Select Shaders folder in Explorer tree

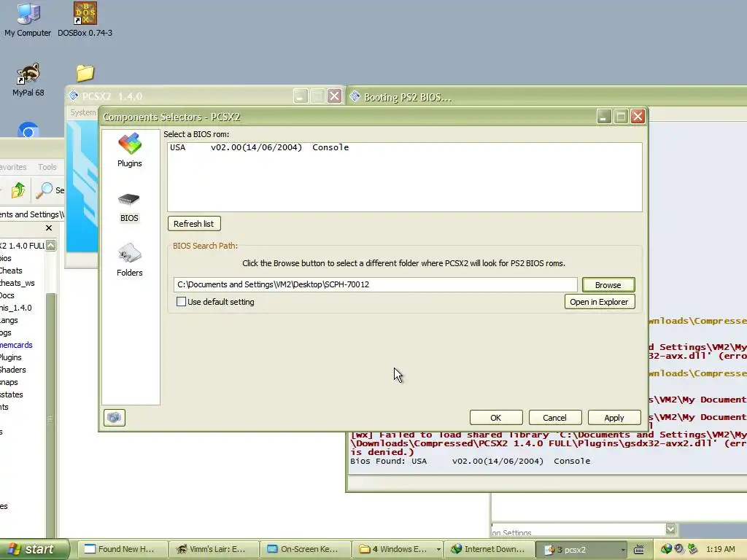pyautogui.click(x=13, y=370)
